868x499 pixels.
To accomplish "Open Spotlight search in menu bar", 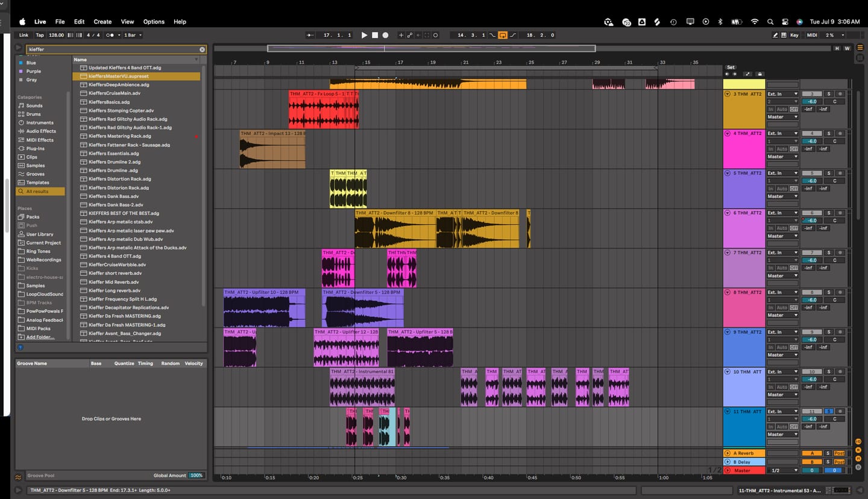I will point(770,22).
